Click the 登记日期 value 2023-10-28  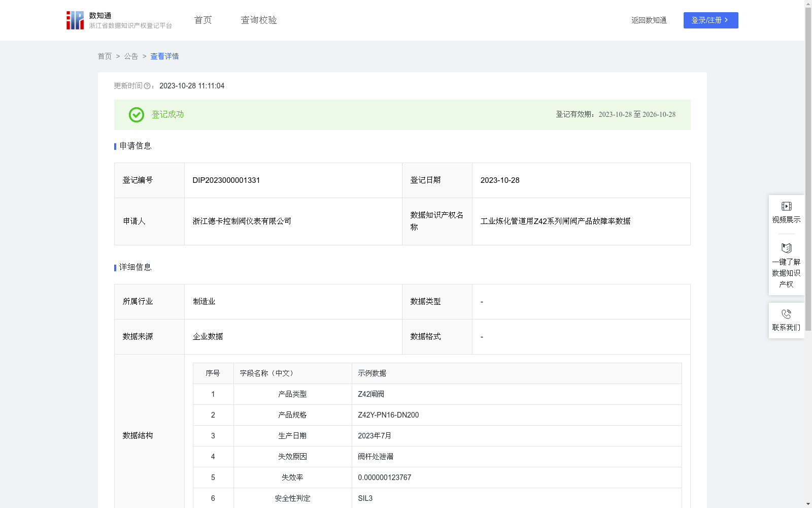pyautogui.click(x=500, y=180)
